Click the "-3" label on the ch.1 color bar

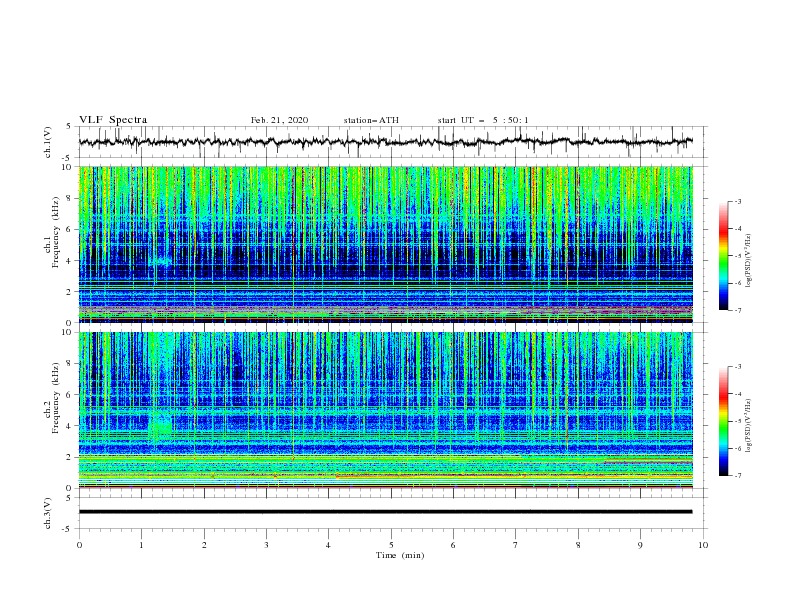(x=737, y=201)
